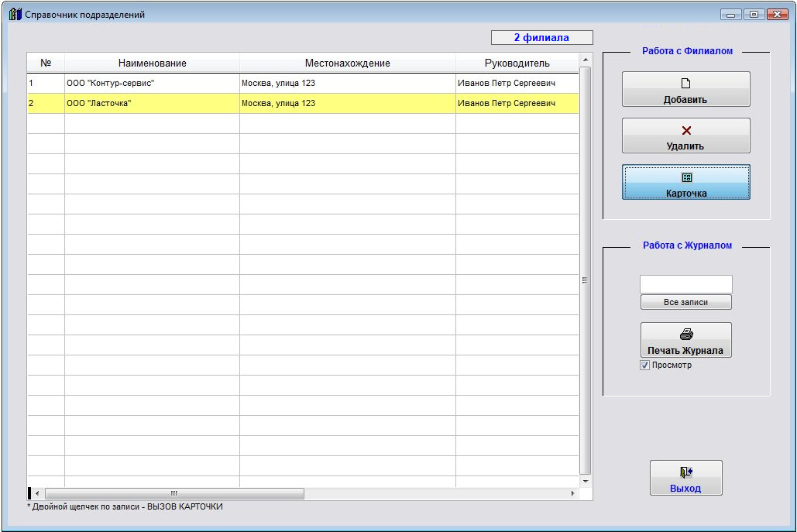The height and width of the screenshot is (532, 797).
Task: Click the journal filter input field
Action: 685,284
